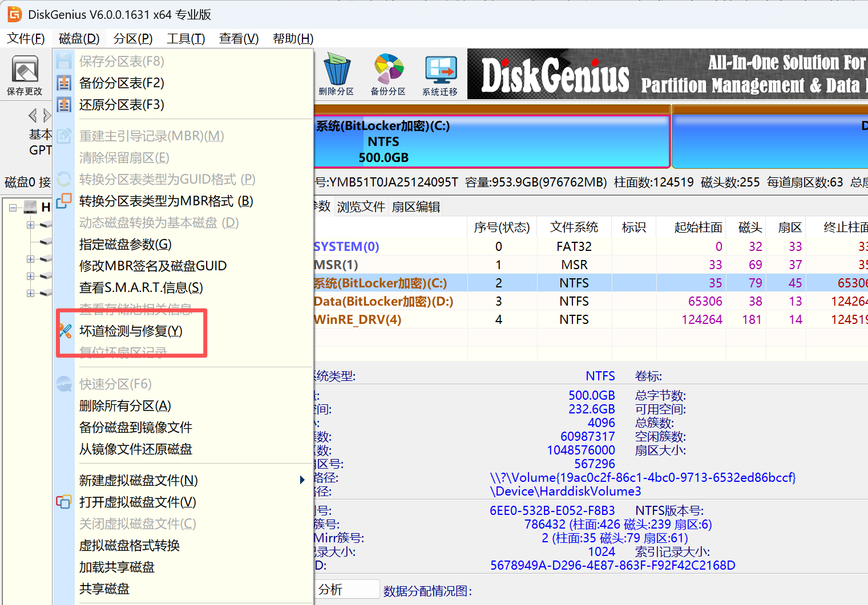Click the icon beside 打开虚拟磁盘文件

(x=64, y=502)
